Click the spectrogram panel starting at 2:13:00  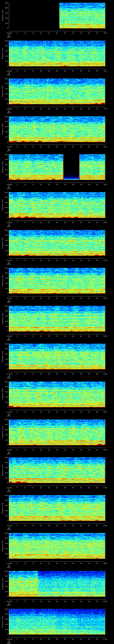[57, 357]
